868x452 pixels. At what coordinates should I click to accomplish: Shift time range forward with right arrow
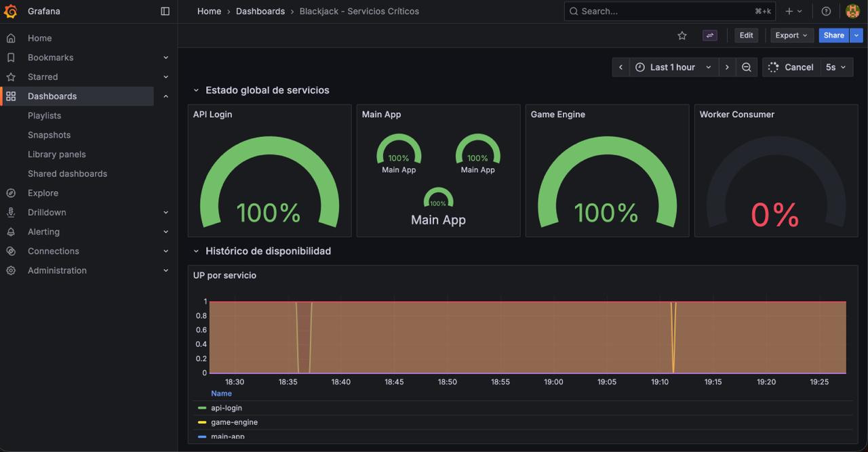[727, 67]
